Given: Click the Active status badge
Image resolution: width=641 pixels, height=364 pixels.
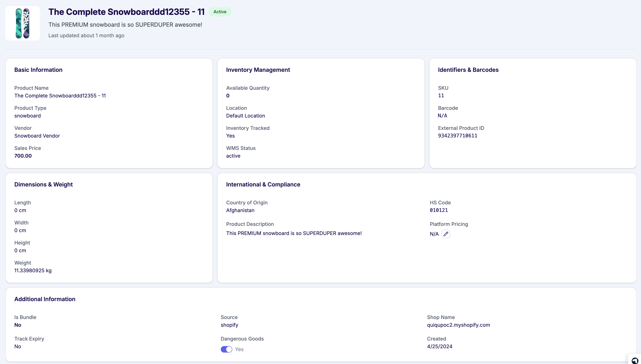Looking at the screenshot, I should (220, 11).
